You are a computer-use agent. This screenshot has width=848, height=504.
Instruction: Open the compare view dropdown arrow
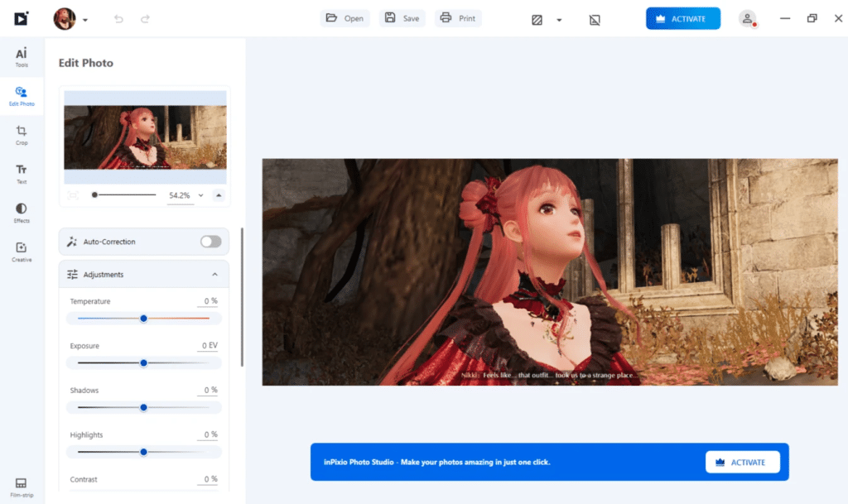point(559,20)
